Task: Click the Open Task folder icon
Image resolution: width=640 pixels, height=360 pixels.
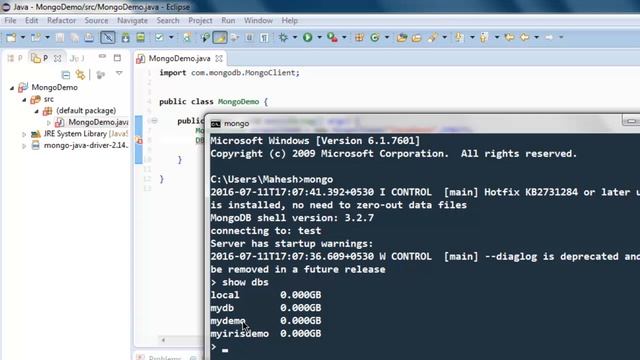Action: point(416,38)
